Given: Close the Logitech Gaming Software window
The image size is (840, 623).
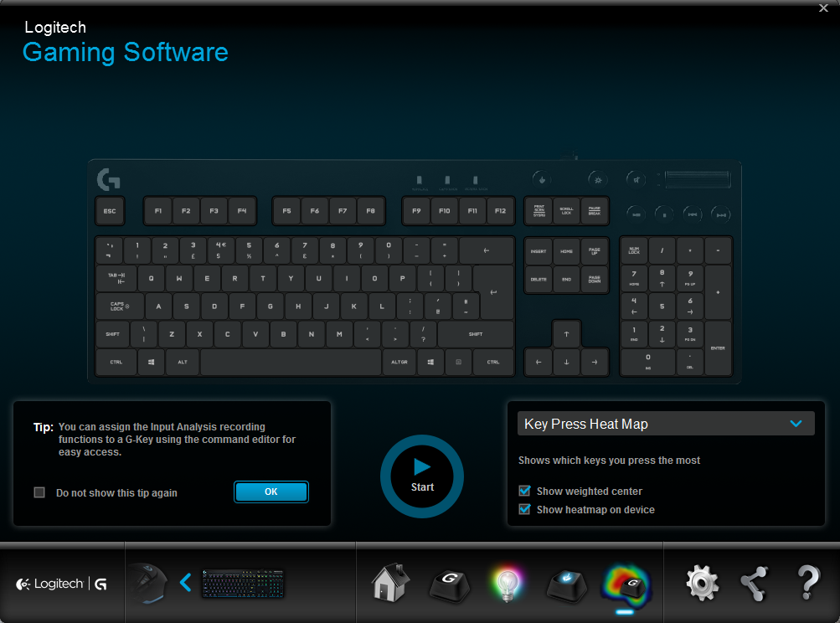Looking at the screenshot, I should [x=823, y=8].
